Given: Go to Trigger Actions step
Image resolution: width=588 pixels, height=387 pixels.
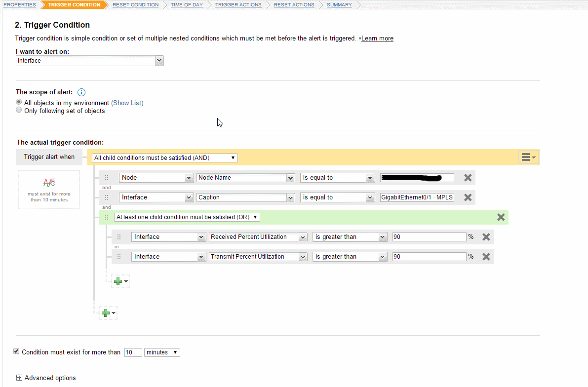Looking at the screenshot, I should coord(238,5).
